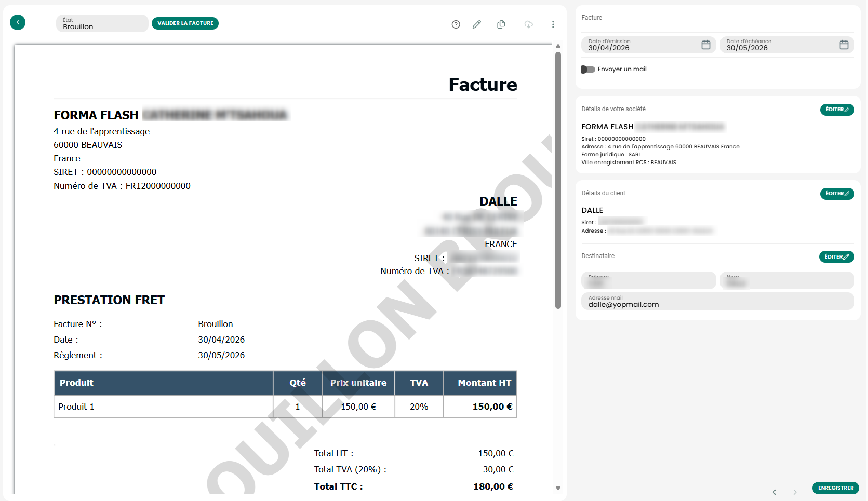Go to next page with right chevron

coord(795,492)
